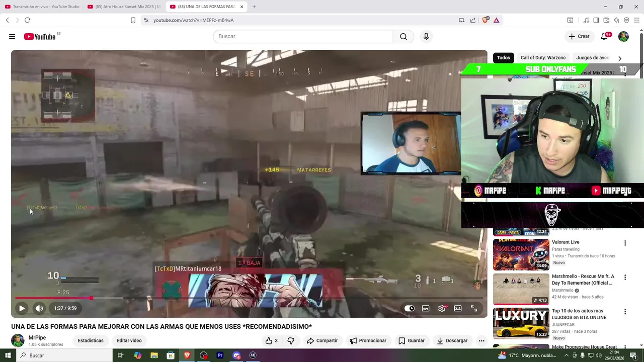Play the video
Viewport: 644px width, 362px height.
pyautogui.click(x=22, y=308)
